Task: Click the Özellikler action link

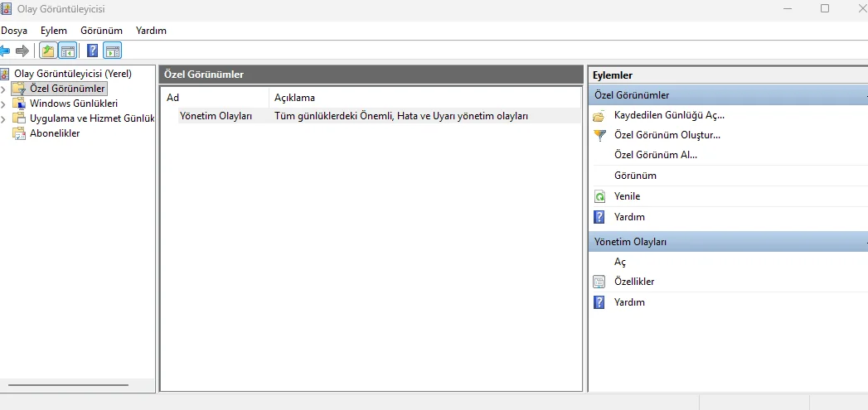Action: (634, 282)
